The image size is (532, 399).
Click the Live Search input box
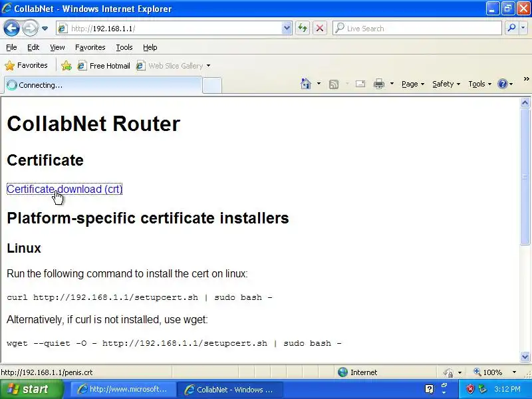[417, 29]
